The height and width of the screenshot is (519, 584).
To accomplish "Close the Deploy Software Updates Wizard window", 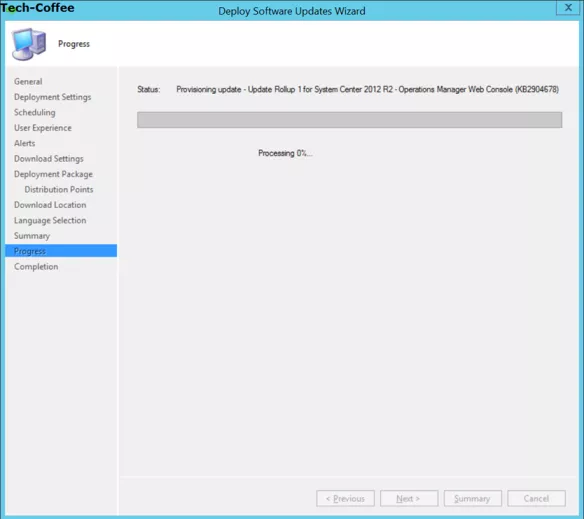I will tap(568, 7).
